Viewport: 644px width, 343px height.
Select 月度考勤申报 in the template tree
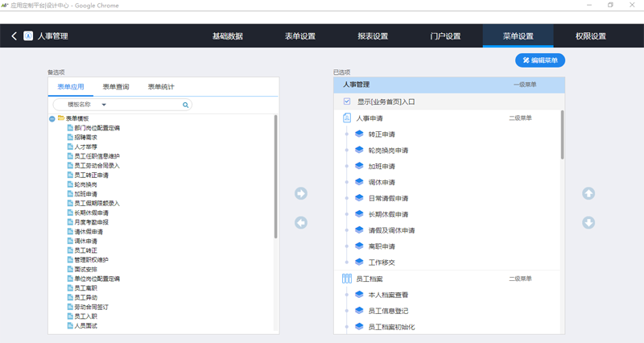click(x=97, y=221)
